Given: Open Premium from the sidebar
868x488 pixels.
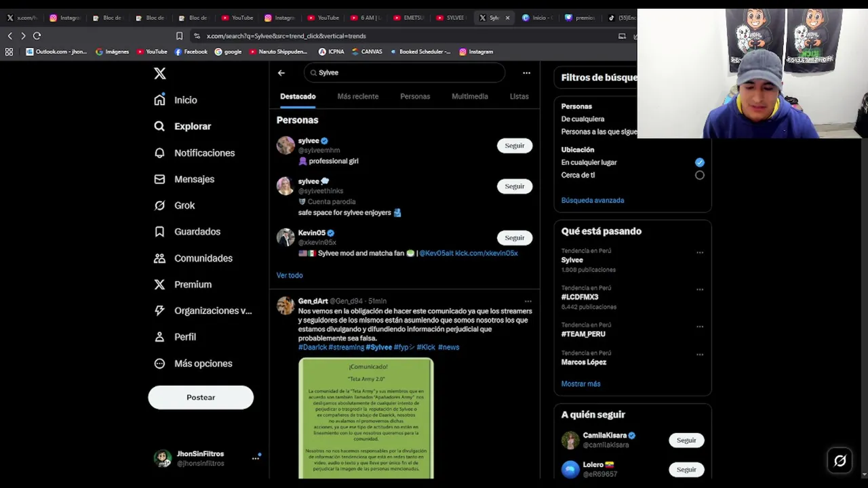Looking at the screenshot, I should (x=182, y=285).
